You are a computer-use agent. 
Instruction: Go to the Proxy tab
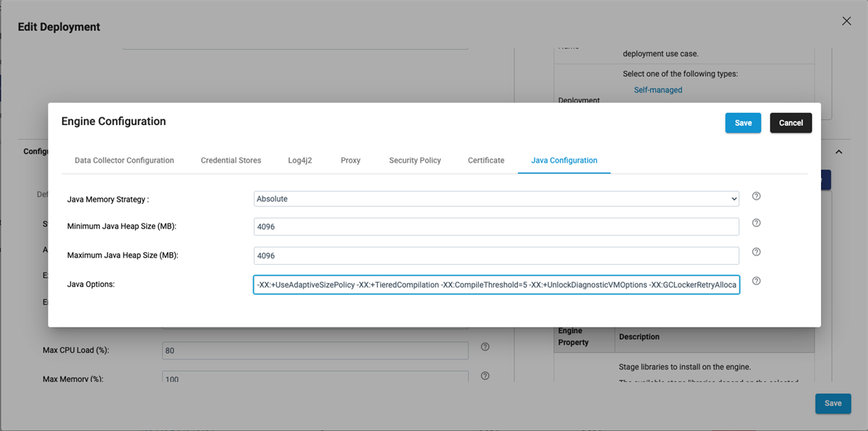coord(351,161)
